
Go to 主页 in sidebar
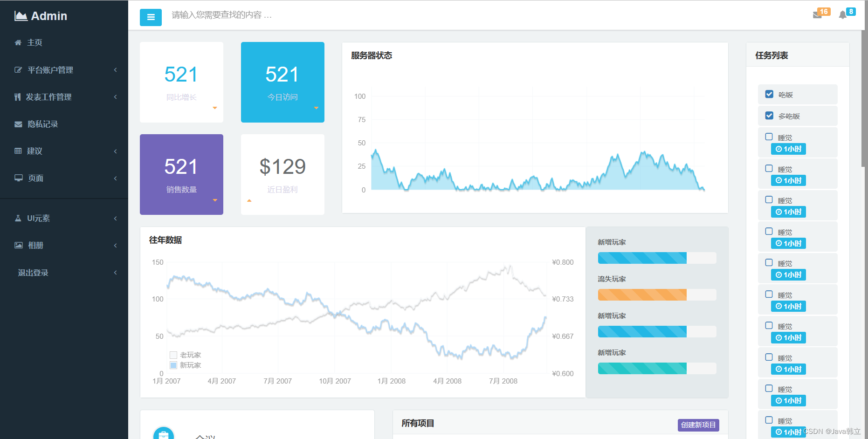point(64,42)
